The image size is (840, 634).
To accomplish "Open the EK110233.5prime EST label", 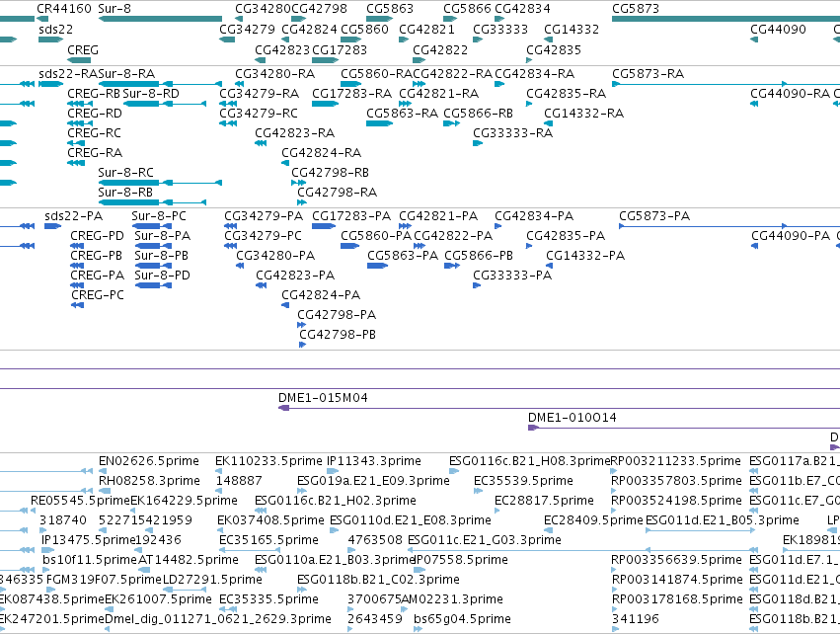I will point(268,461).
